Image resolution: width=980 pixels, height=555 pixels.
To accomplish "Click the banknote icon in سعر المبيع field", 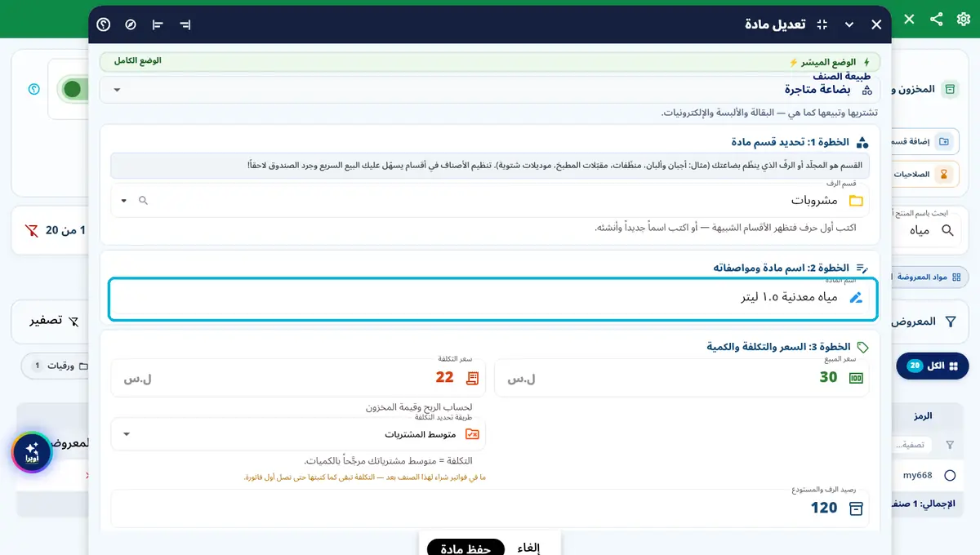I will coord(856,378).
